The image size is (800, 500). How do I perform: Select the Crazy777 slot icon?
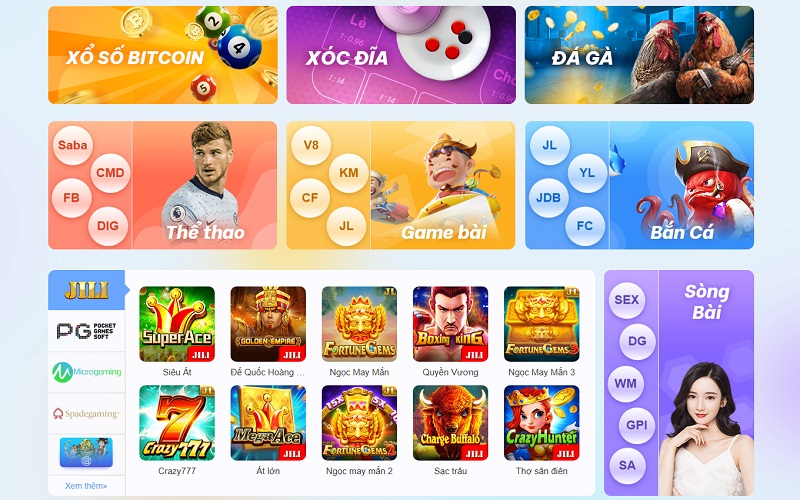pyautogui.click(x=177, y=423)
